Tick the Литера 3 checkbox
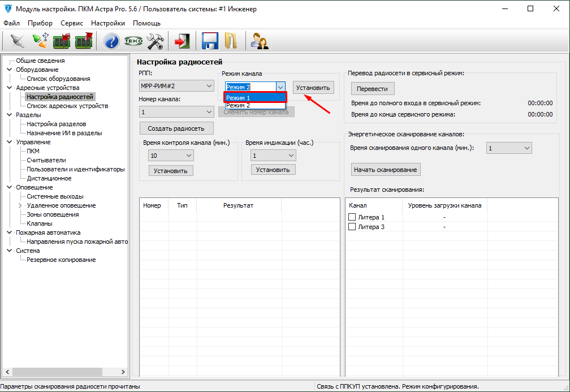The height and width of the screenshot is (392, 570). click(x=352, y=226)
